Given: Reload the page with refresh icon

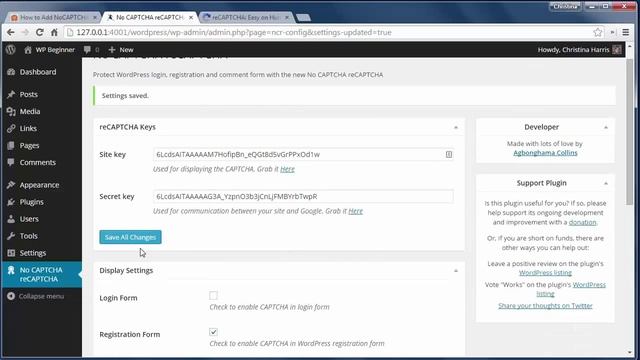Looking at the screenshot, I should pos(40,32).
